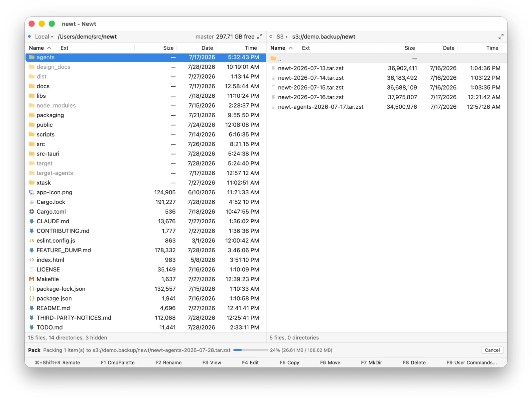Click F5 Copy in the function bar
This screenshot has height=400, width=532.
tap(289, 362)
